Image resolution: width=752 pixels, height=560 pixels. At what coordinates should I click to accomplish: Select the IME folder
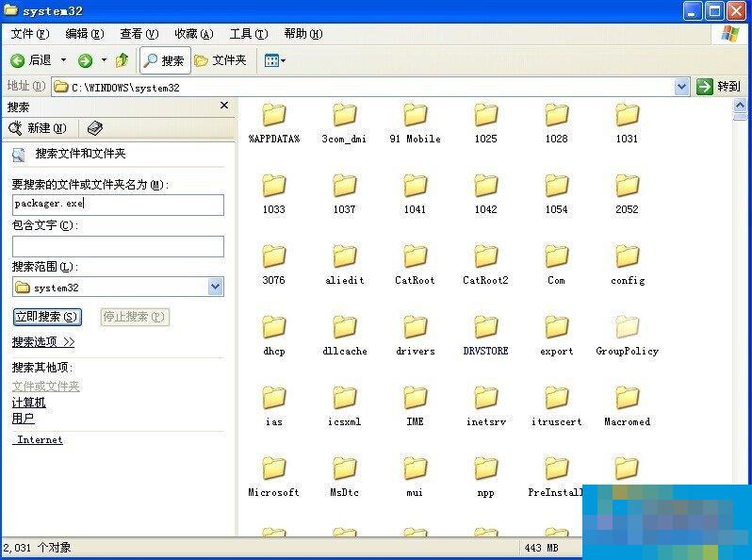(415, 406)
